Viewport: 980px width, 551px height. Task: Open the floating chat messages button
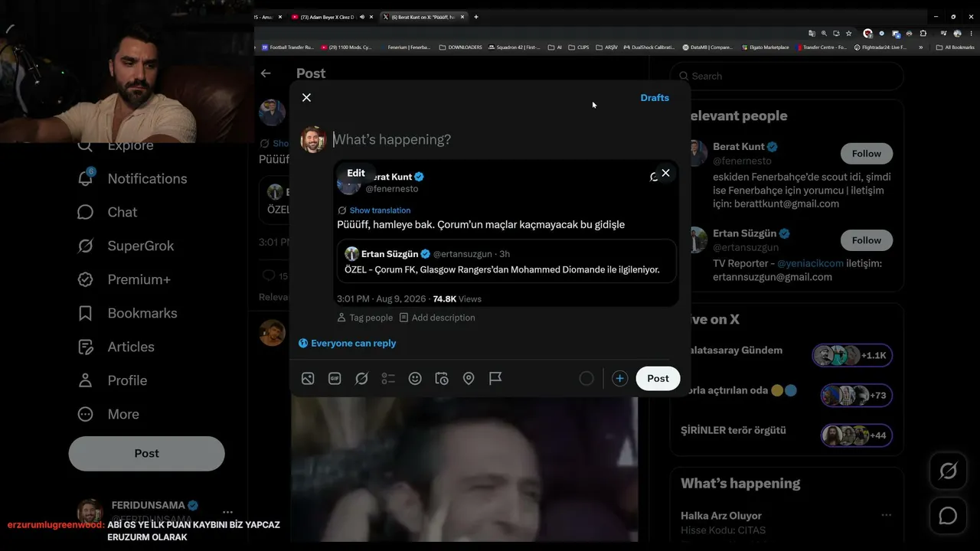pyautogui.click(x=948, y=516)
